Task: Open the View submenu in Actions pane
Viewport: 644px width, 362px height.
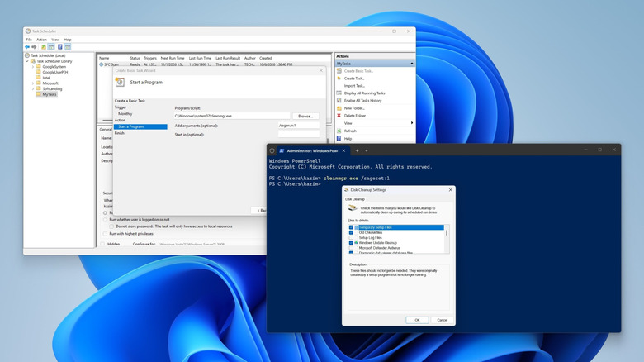Action: pyautogui.click(x=411, y=123)
